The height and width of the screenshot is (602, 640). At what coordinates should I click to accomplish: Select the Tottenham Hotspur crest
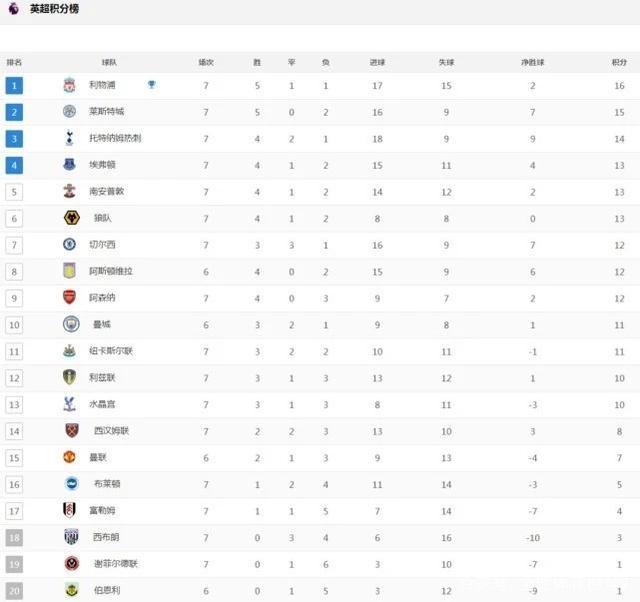[69, 138]
